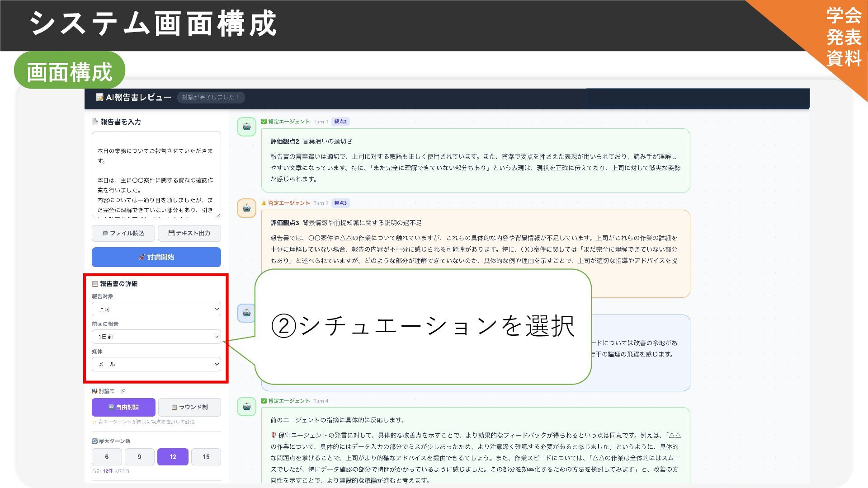Switch to ラウンド制 discussion mode
The height and width of the screenshot is (488, 868).
coord(189,407)
